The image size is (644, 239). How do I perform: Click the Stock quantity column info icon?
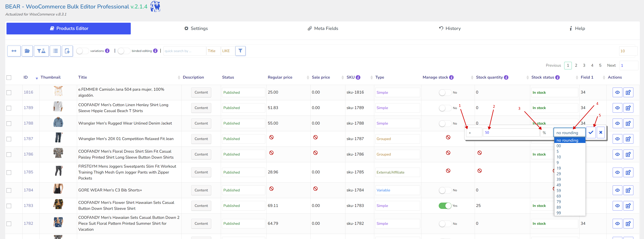click(x=506, y=77)
